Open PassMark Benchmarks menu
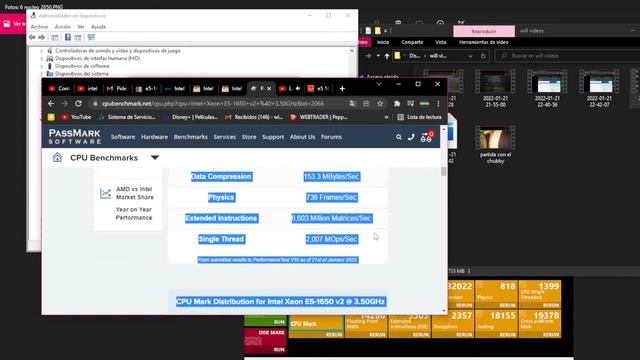This screenshot has height=360, width=640. [x=191, y=137]
